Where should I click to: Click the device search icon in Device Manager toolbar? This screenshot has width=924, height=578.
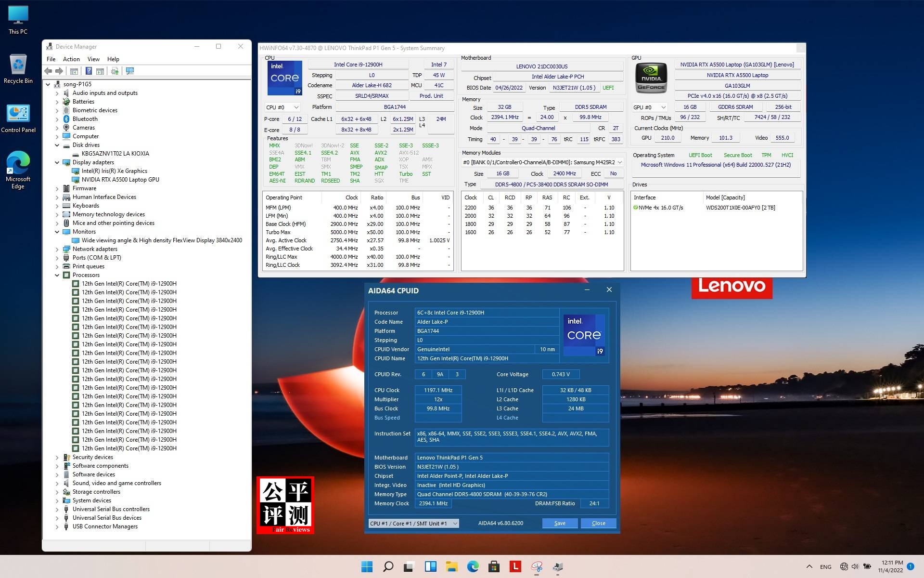129,71
